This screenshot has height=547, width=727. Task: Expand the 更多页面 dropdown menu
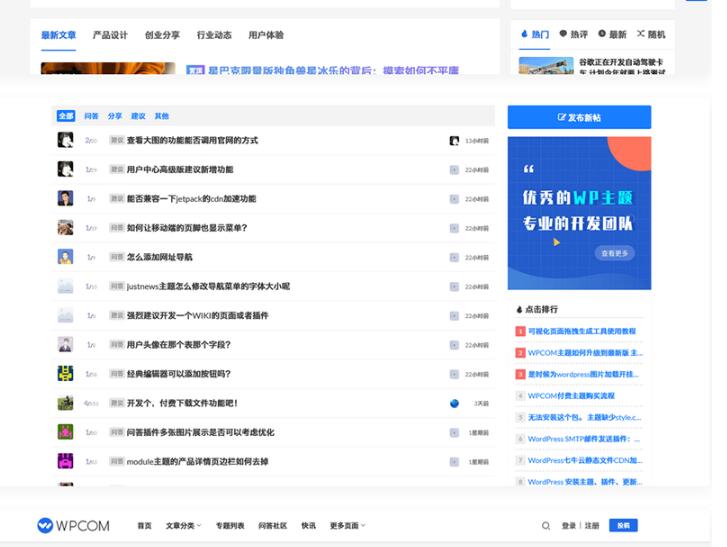(347, 526)
